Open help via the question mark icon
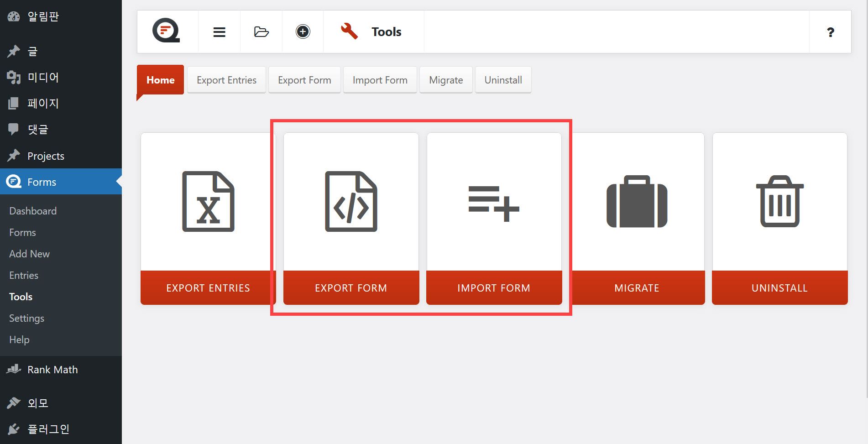This screenshot has width=868, height=444. tap(831, 32)
